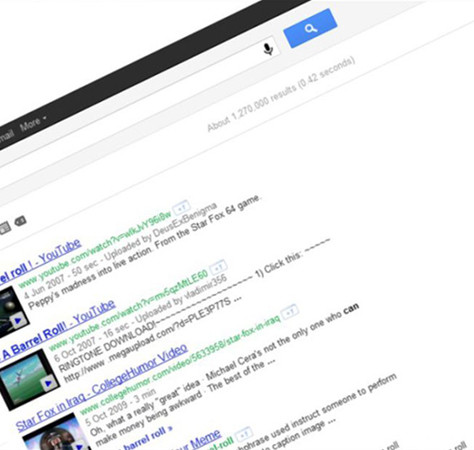Open the 'barrel roll »' more videos link
The height and width of the screenshot is (450, 474).
147,437
